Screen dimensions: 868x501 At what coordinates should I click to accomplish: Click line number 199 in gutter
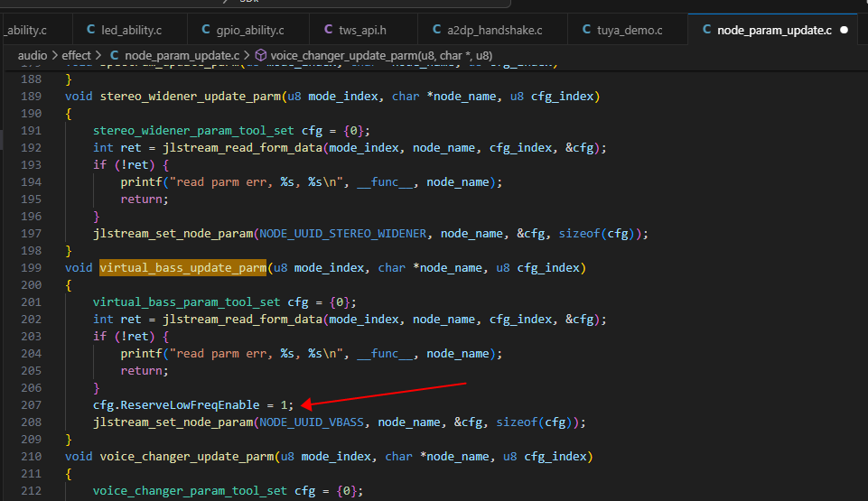click(x=31, y=267)
